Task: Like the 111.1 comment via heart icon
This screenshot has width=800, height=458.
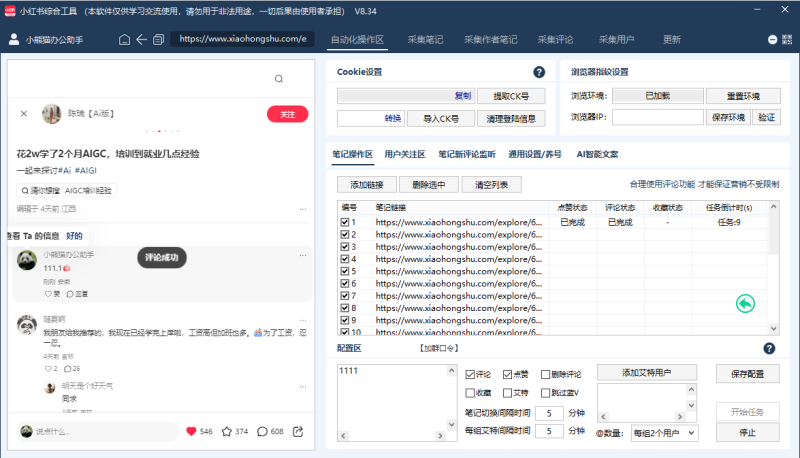Action: 48,294
